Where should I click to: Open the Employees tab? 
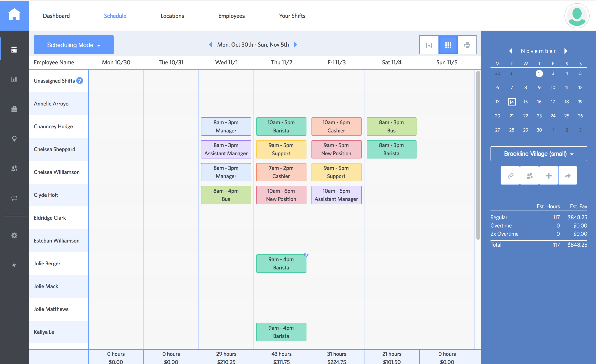point(231,16)
